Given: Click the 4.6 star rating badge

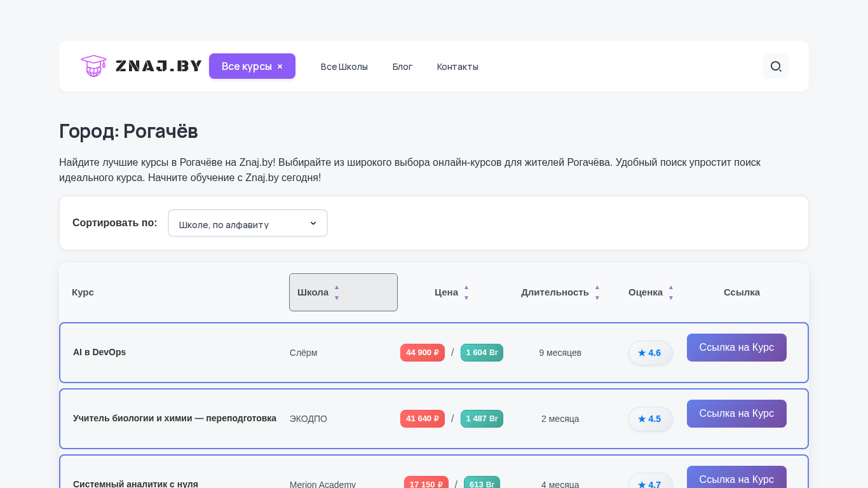Looking at the screenshot, I should tap(650, 353).
